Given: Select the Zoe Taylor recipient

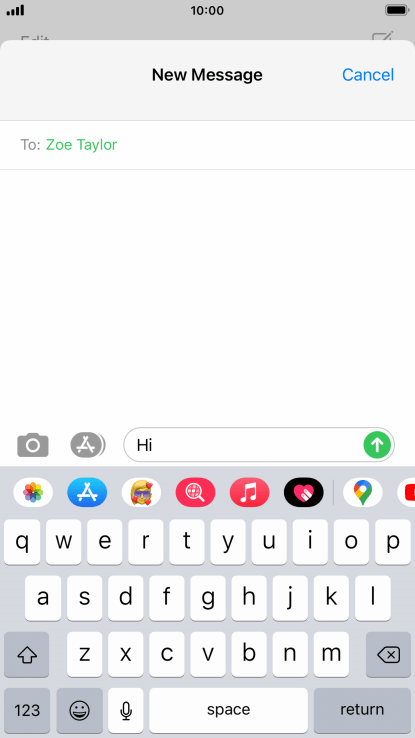Looking at the screenshot, I should pos(81,144).
